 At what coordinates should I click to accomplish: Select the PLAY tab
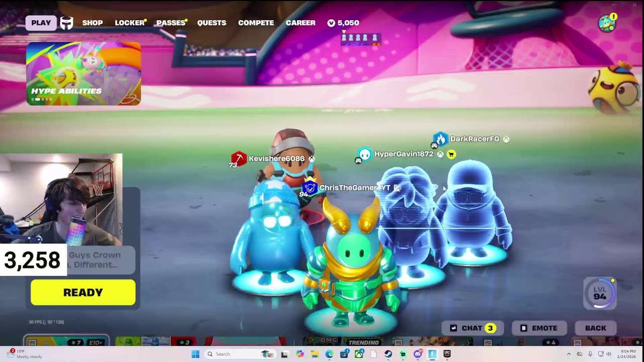pyautogui.click(x=41, y=23)
